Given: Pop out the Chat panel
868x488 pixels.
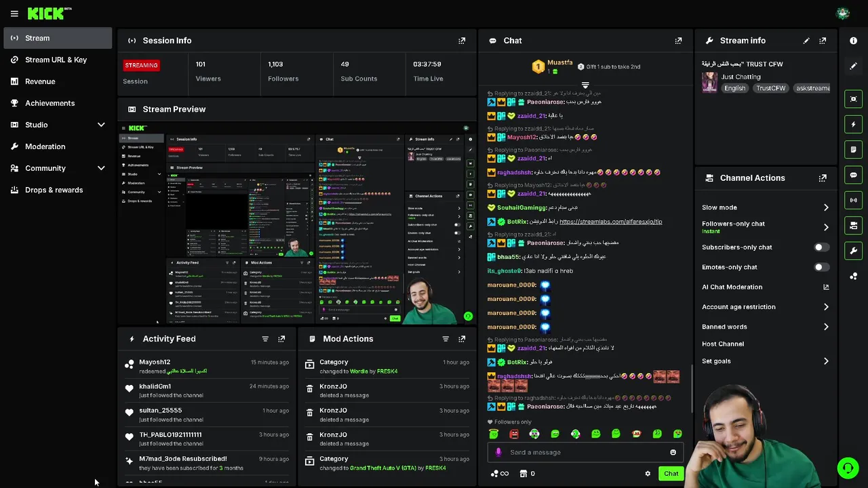Looking at the screenshot, I should click(x=678, y=41).
